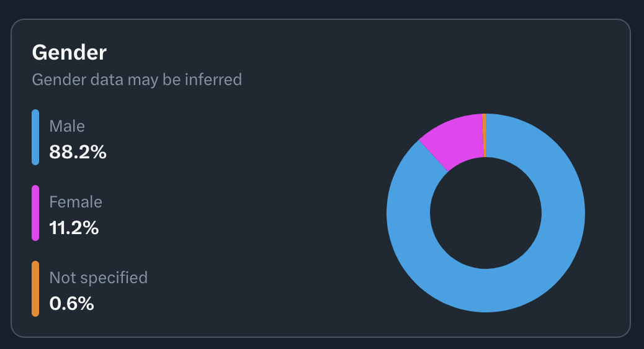Select the Male label in the legend
The image size is (644, 349).
coord(67,126)
